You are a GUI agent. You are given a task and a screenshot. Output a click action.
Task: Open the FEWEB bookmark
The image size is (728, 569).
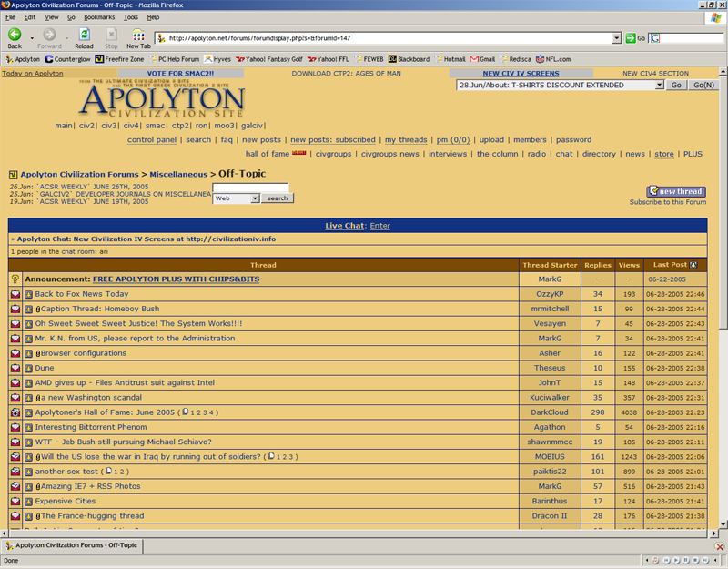click(369, 59)
